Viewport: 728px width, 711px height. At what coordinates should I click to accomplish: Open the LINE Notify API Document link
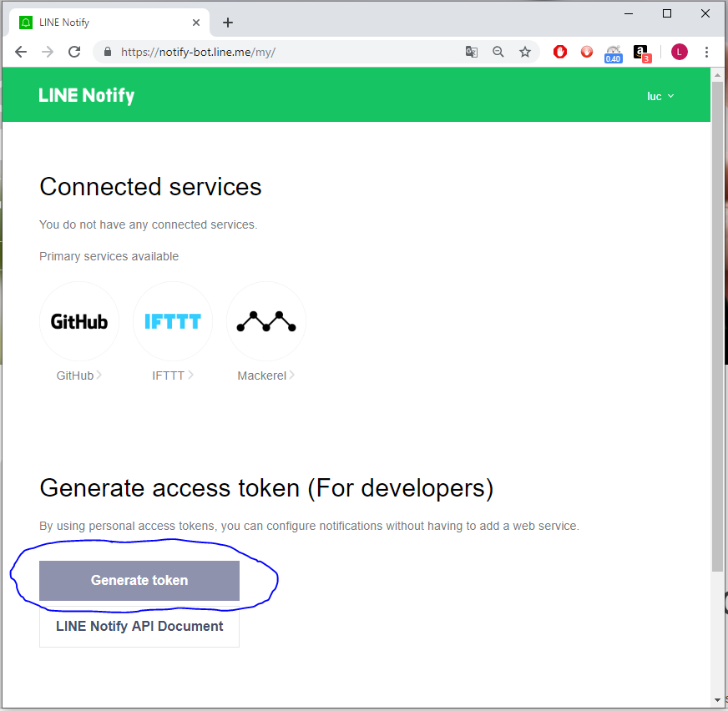139,626
